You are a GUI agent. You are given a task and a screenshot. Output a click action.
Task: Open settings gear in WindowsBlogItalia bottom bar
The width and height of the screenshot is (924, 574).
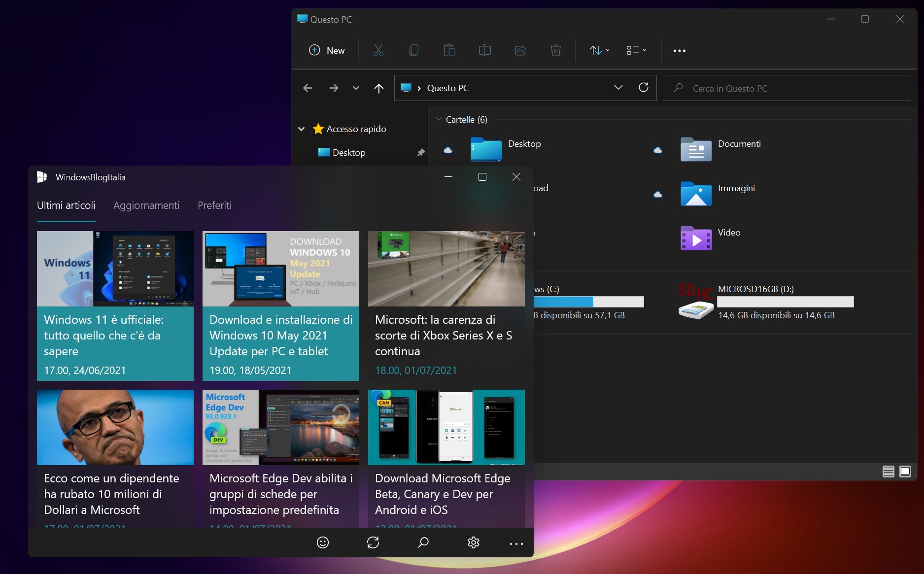[x=473, y=542]
